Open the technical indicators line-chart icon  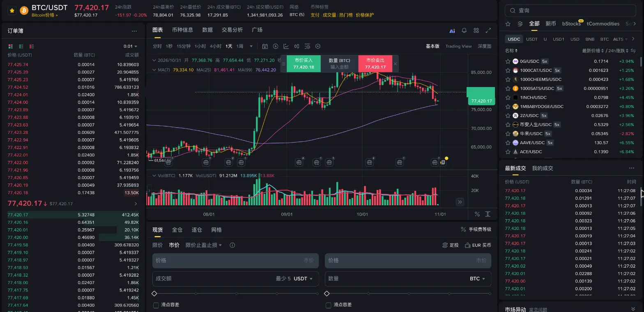tap(286, 46)
